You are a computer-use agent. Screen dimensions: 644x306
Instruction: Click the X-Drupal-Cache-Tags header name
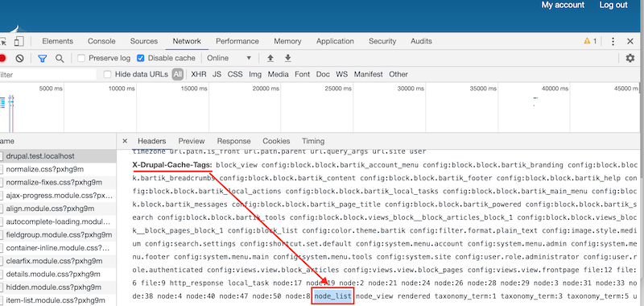coord(172,165)
